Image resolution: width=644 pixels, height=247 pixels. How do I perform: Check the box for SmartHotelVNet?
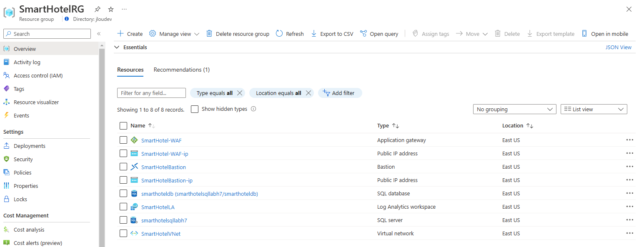pos(123,233)
